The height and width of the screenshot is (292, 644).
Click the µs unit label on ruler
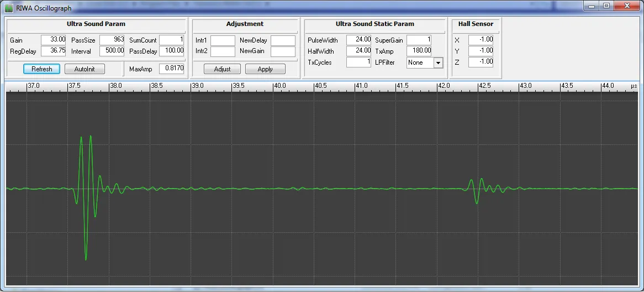coord(634,86)
